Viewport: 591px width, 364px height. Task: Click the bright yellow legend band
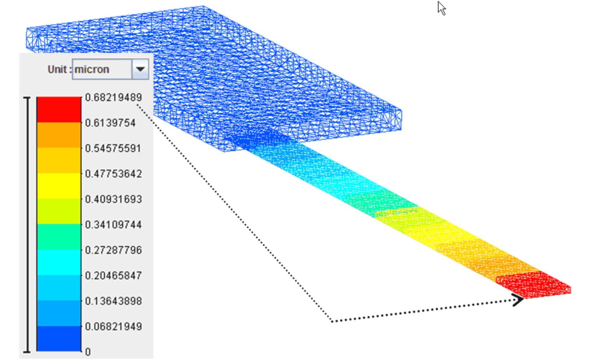59,186
